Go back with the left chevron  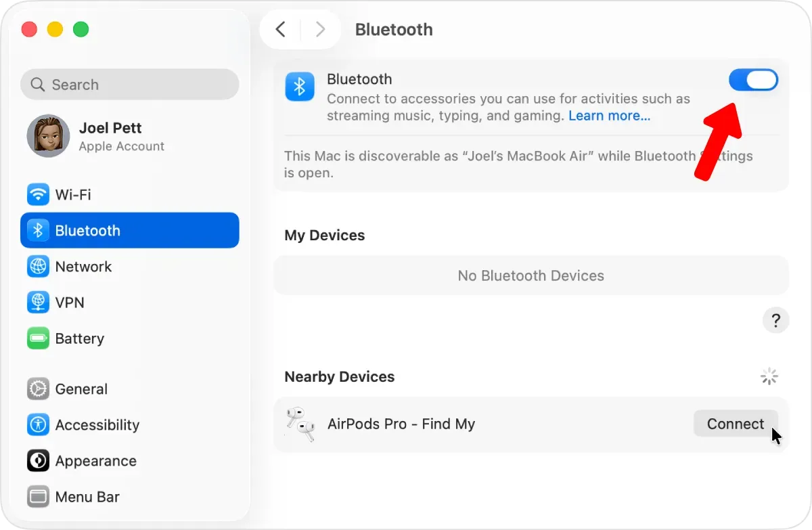point(281,30)
